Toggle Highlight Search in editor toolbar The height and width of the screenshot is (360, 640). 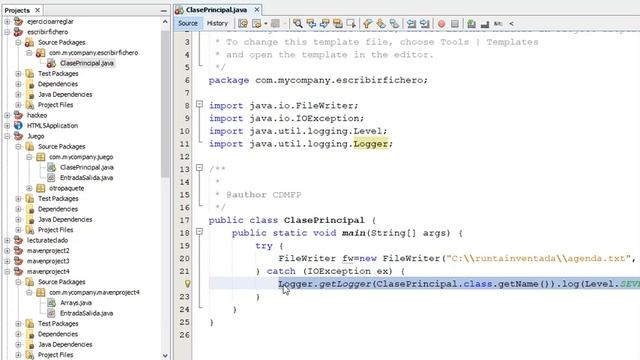[338, 24]
